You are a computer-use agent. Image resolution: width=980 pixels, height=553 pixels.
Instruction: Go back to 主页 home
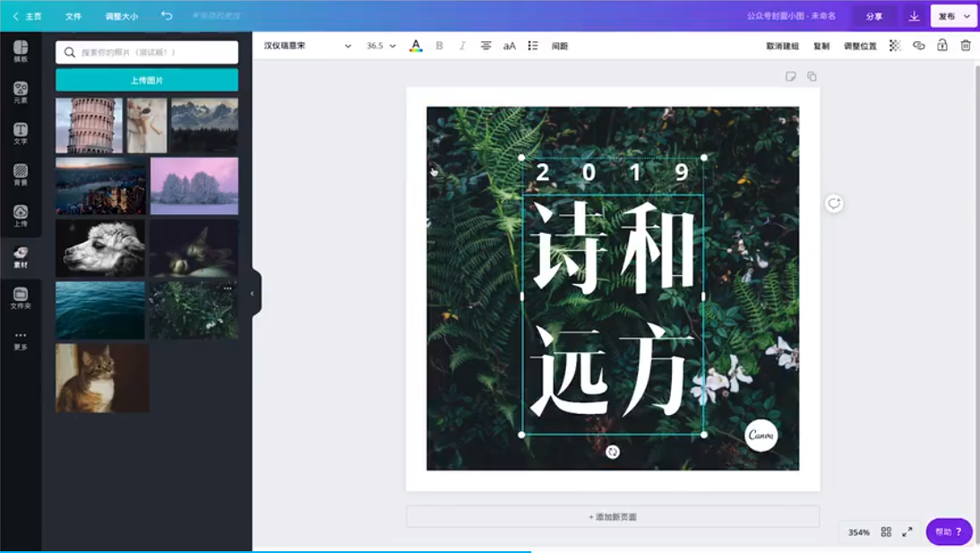coord(28,16)
